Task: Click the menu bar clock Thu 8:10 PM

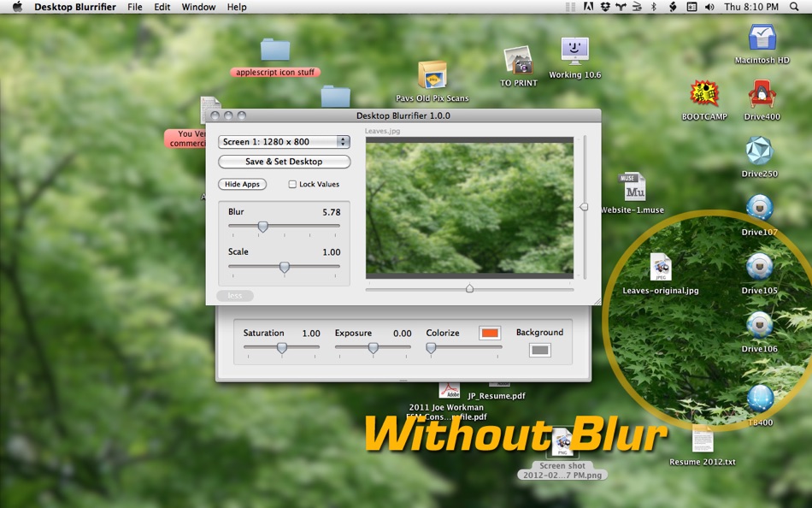Action: (751, 7)
